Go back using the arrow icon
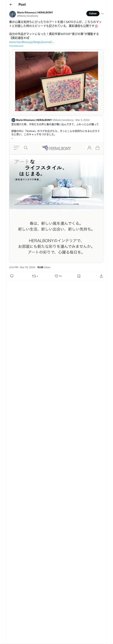 coord(11,5)
